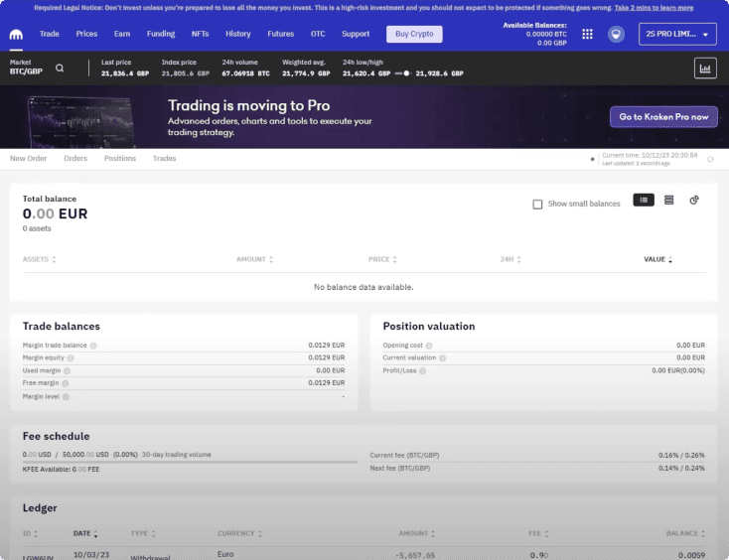
Task: Open the Funding menu
Action: (x=161, y=34)
